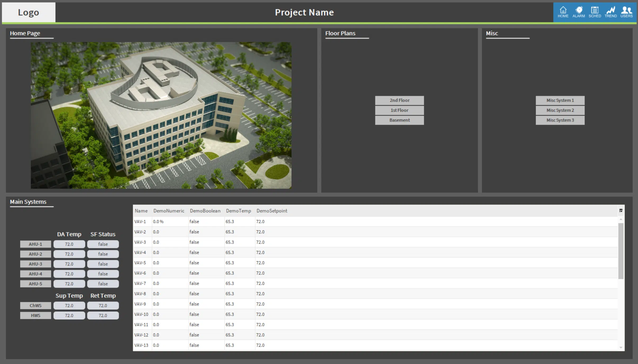Open the 2nd Floor plan
The image size is (638, 364).
[x=399, y=100]
